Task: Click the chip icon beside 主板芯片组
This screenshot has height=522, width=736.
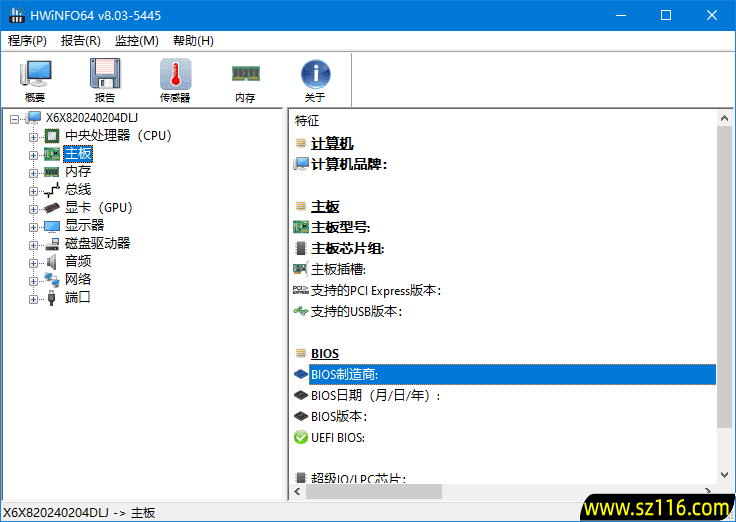Action: tap(300, 248)
